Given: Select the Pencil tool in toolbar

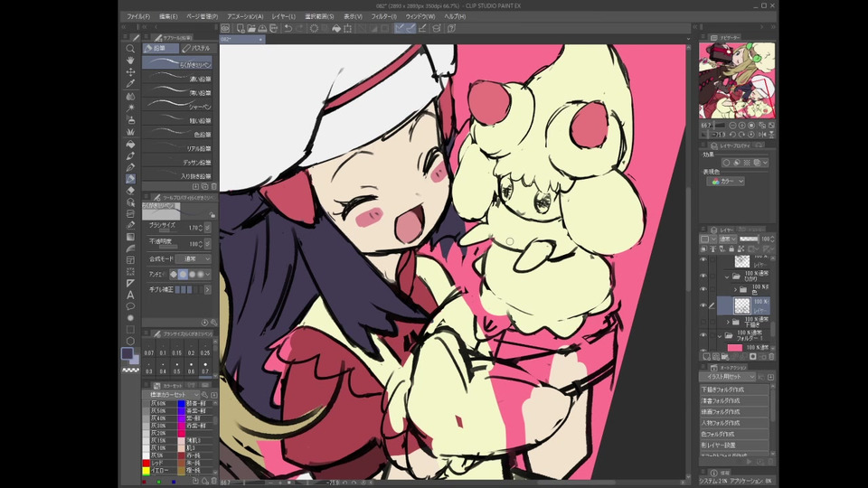Looking at the screenshot, I should [130, 179].
